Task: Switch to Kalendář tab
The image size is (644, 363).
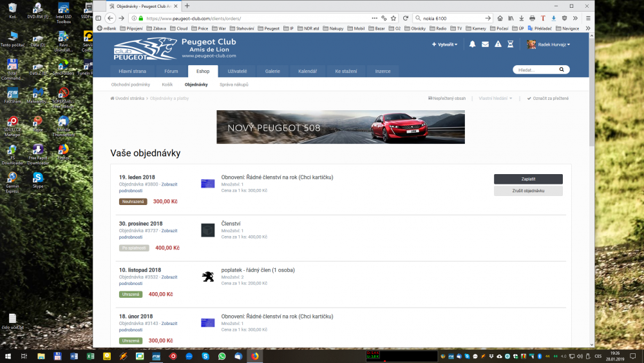Action: pos(307,71)
